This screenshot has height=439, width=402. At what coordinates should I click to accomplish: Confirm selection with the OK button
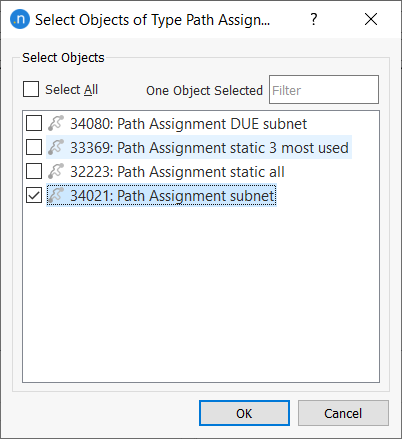point(244,413)
